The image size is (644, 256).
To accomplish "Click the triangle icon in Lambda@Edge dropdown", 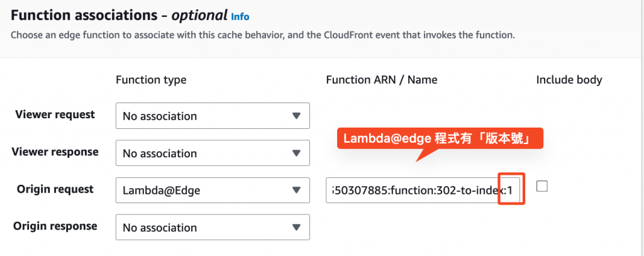I will (x=296, y=190).
